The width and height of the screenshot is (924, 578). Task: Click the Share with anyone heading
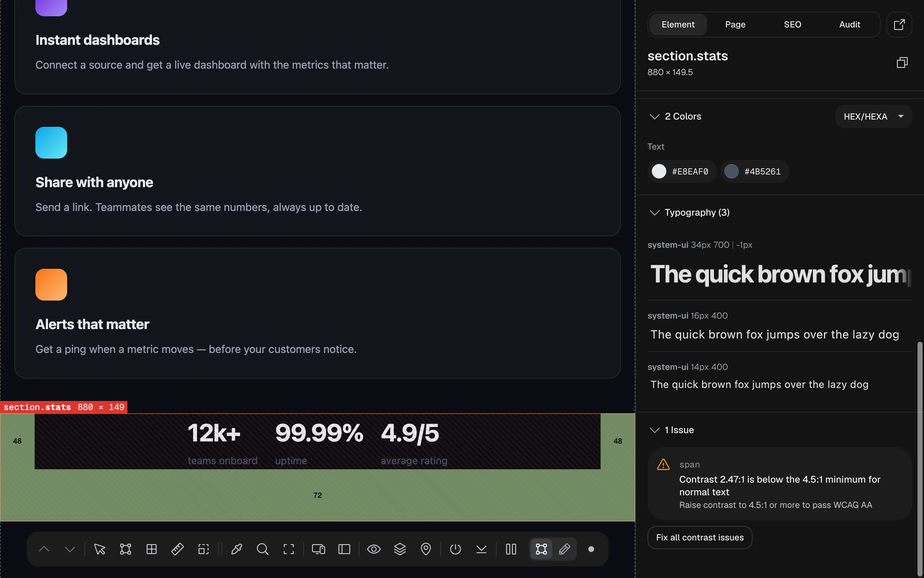point(94,182)
